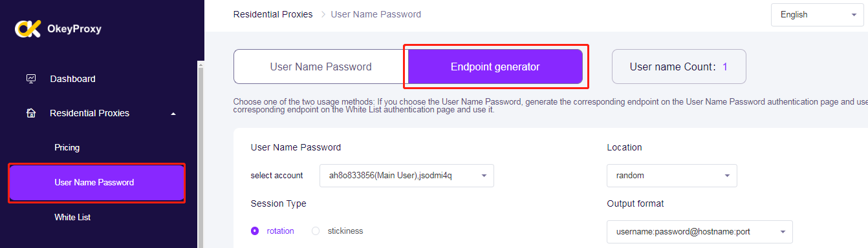The width and height of the screenshot is (868, 248).
Task: Click the sidebar vertical scrollbar
Action: (201, 155)
